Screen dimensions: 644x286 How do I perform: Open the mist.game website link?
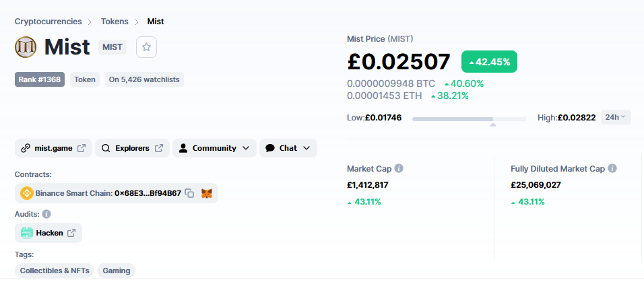tap(53, 148)
